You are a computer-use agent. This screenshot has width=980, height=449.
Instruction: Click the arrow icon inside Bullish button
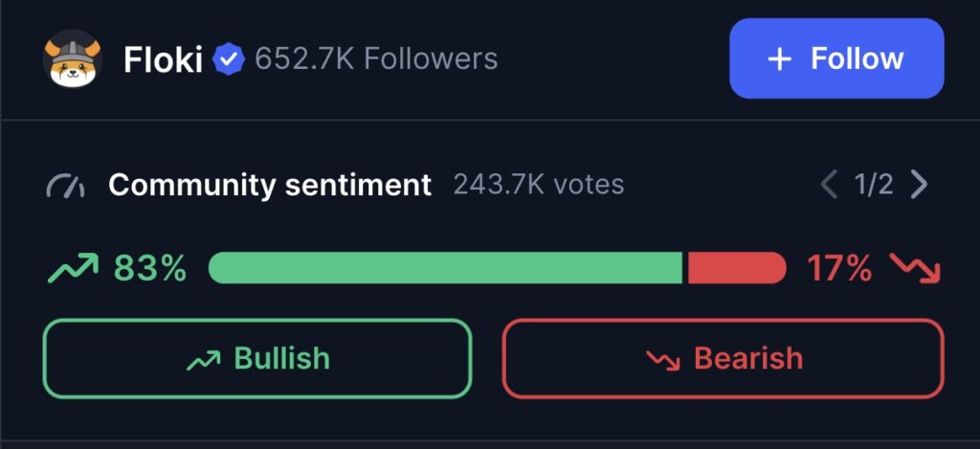tap(202, 359)
